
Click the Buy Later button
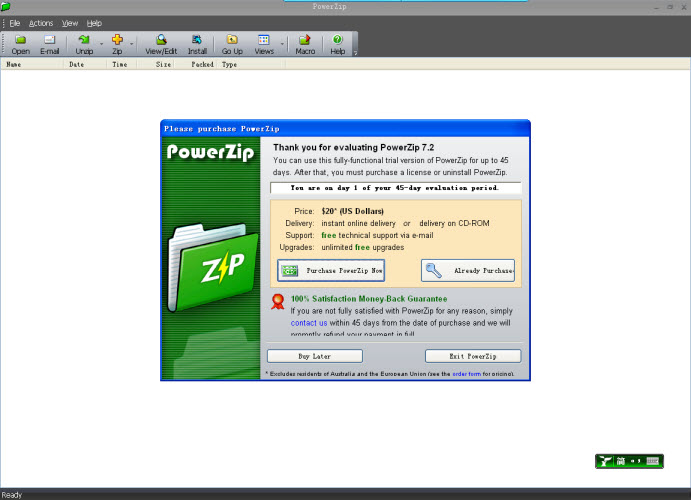point(315,356)
